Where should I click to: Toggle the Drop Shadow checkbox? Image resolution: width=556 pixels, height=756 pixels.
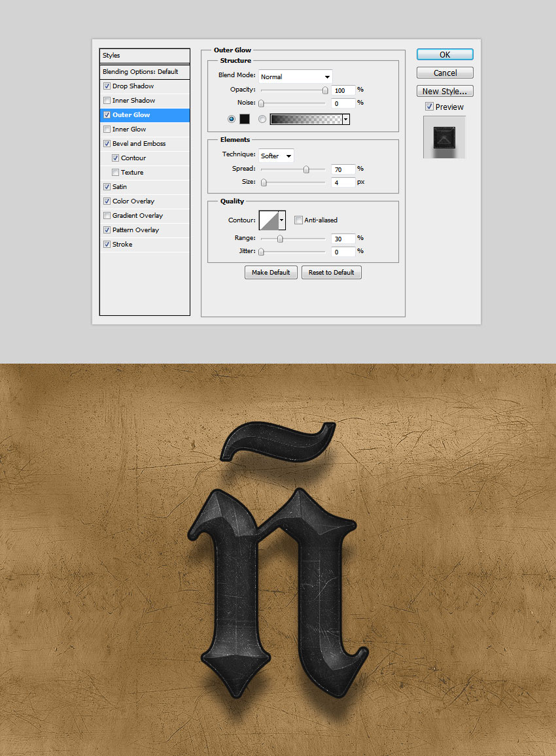tap(107, 86)
